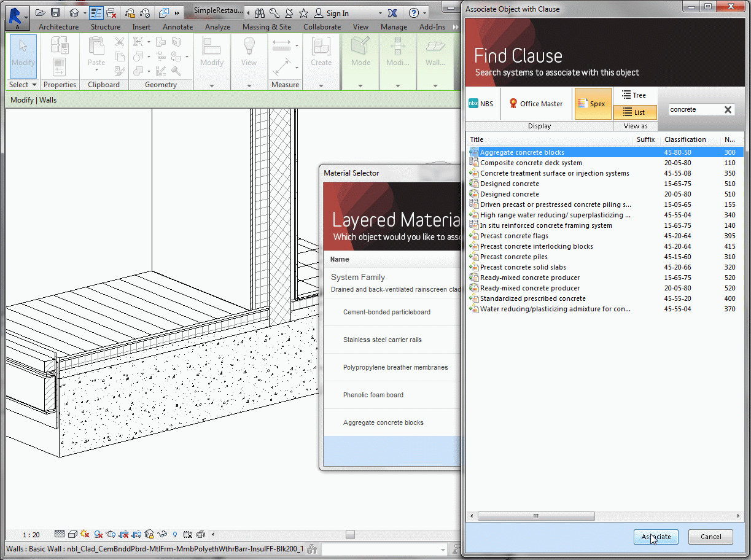Switch to Tree view
The image size is (751, 560).
click(x=635, y=95)
